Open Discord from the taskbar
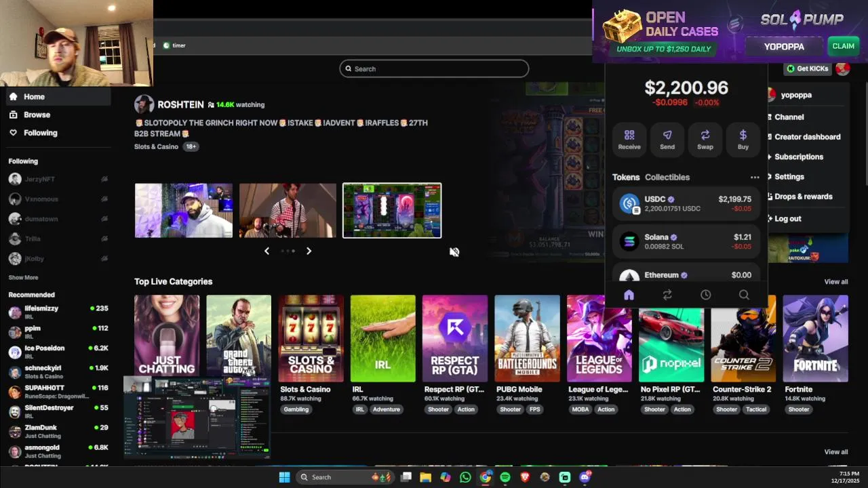Image resolution: width=868 pixels, height=488 pixels. pyautogui.click(x=585, y=477)
